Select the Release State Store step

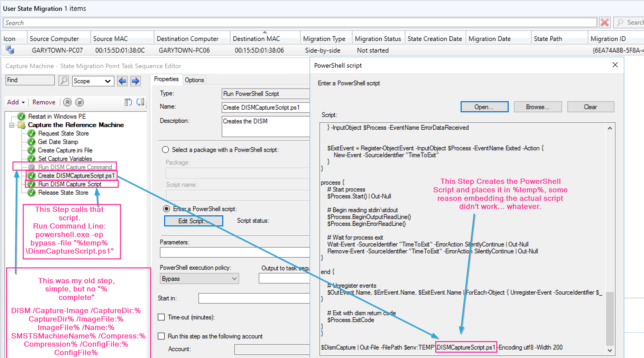click(63, 193)
